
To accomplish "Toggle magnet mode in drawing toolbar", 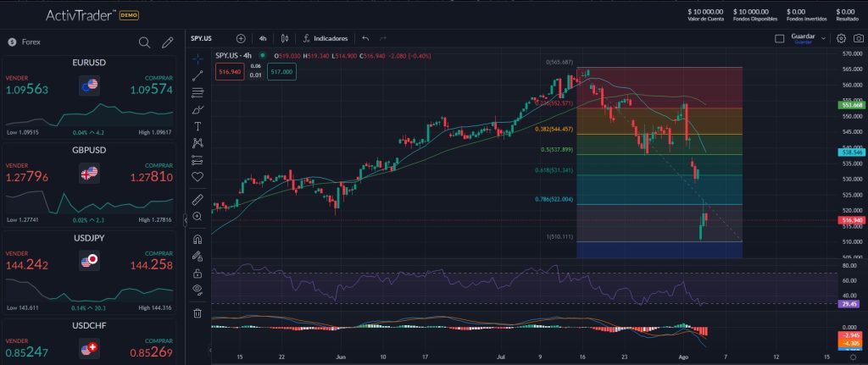I will pos(198,239).
